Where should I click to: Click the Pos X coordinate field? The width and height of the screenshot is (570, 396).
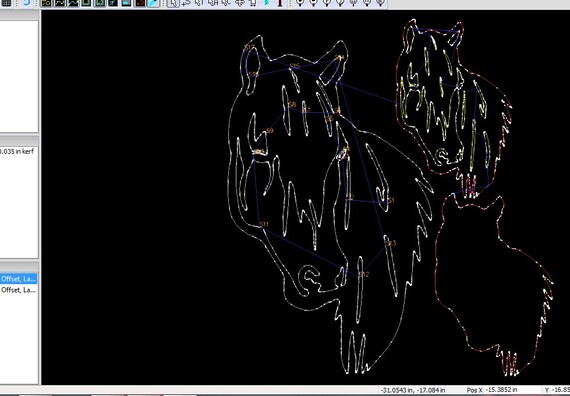(x=501, y=390)
